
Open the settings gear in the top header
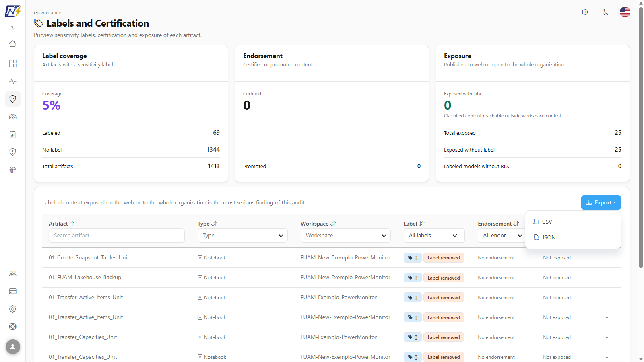585,12
